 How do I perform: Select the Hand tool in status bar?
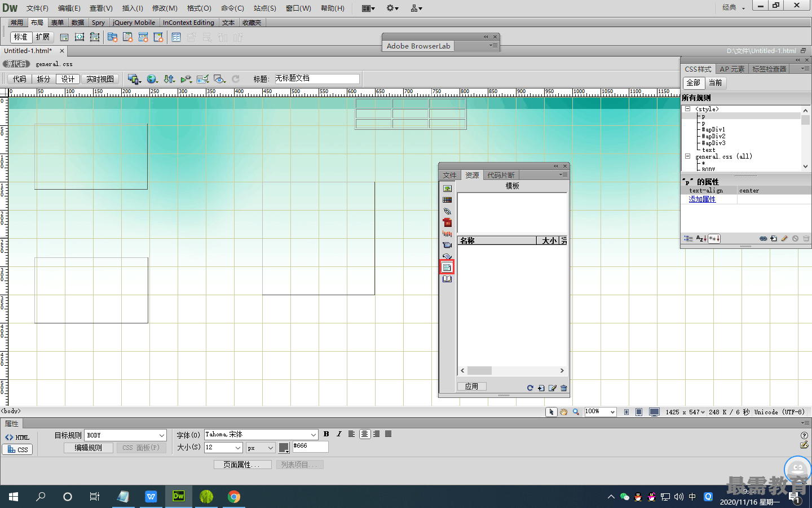click(x=563, y=412)
